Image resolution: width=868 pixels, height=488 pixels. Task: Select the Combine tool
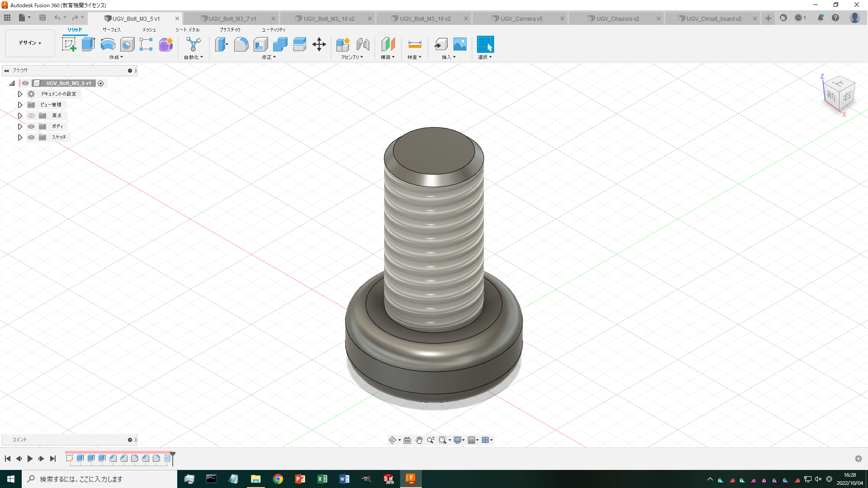[x=280, y=44]
